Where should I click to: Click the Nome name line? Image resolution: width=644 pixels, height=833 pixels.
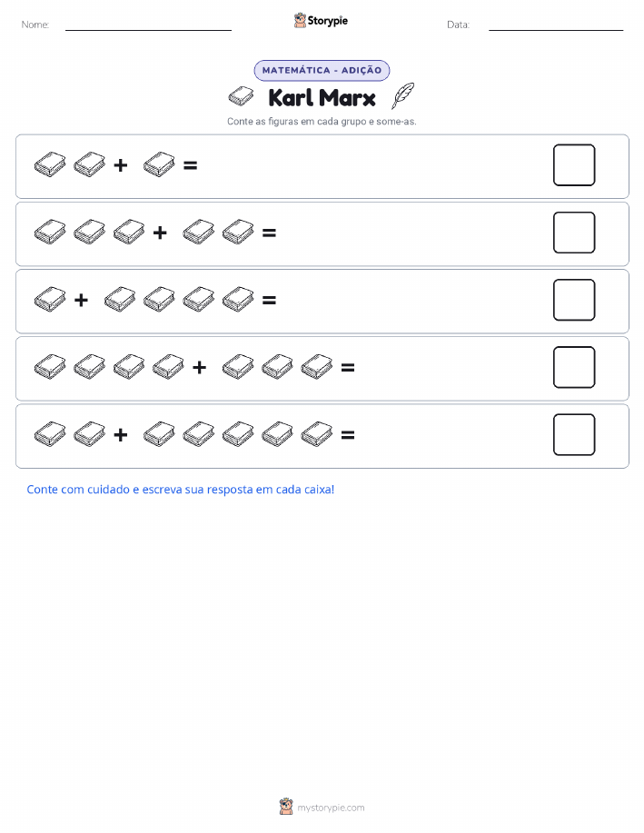coord(148,30)
